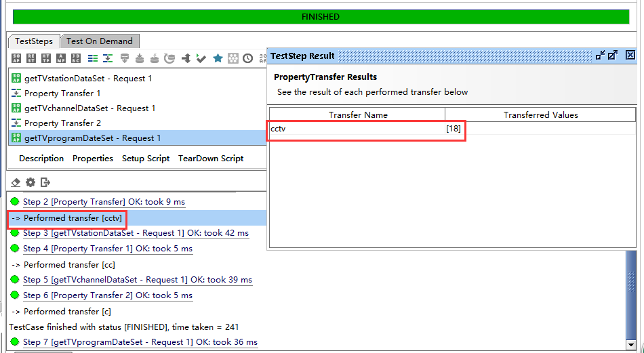Image resolution: width=644 pixels, height=353 pixels.
Task: Click the blue star icon in toolbar
Action: coord(218,59)
